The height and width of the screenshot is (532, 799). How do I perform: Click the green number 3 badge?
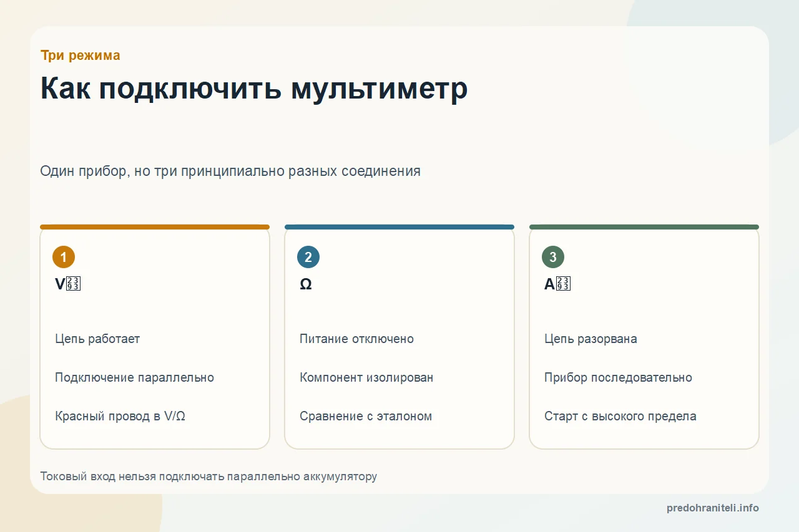pyautogui.click(x=553, y=257)
